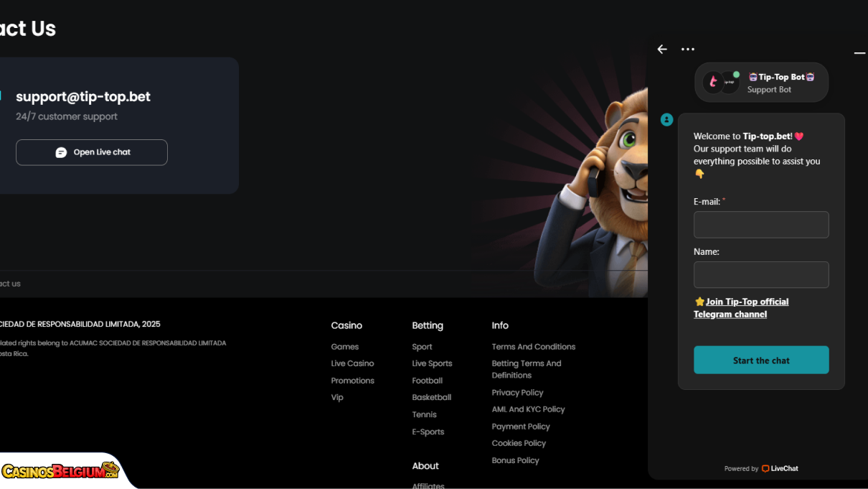This screenshot has width=868, height=489.
Task: Click the Info footer heading
Action: click(500, 325)
